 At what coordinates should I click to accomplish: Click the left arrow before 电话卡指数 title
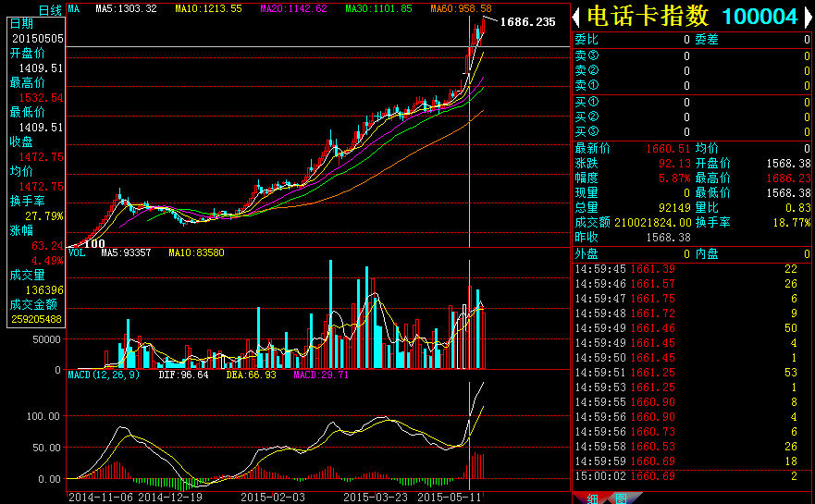tap(576, 18)
